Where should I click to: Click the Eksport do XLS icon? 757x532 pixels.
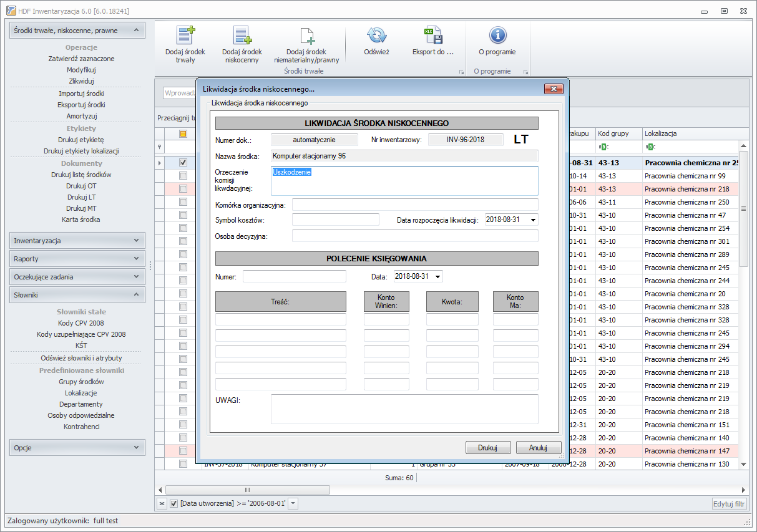[432, 35]
